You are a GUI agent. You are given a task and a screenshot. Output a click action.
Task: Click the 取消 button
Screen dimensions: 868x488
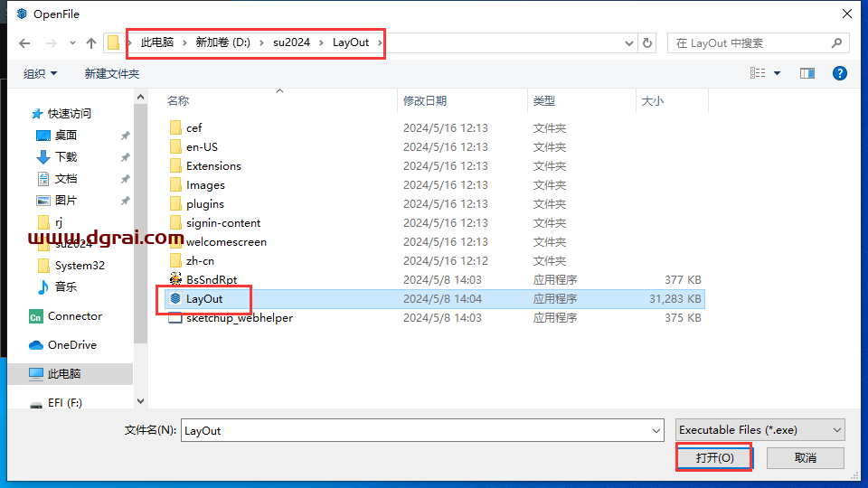pos(806,458)
